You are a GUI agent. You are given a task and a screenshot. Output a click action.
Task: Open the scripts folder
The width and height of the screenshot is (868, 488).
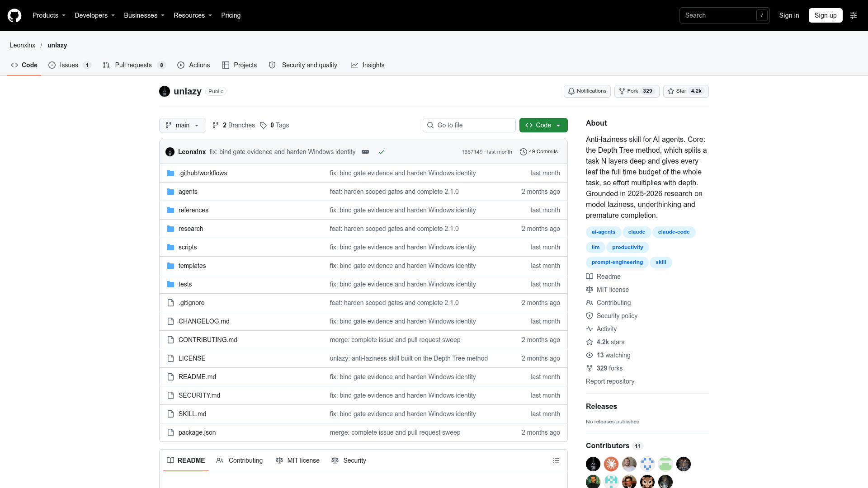[188, 247]
